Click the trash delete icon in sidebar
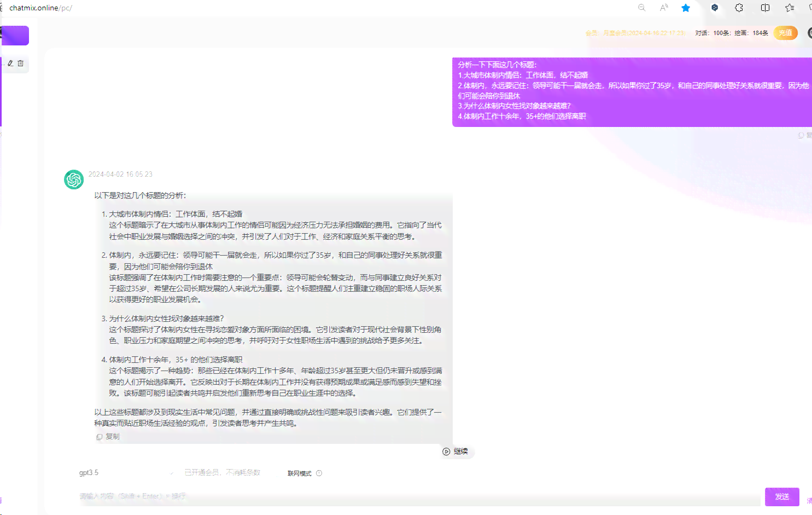 [x=21, y=63]
